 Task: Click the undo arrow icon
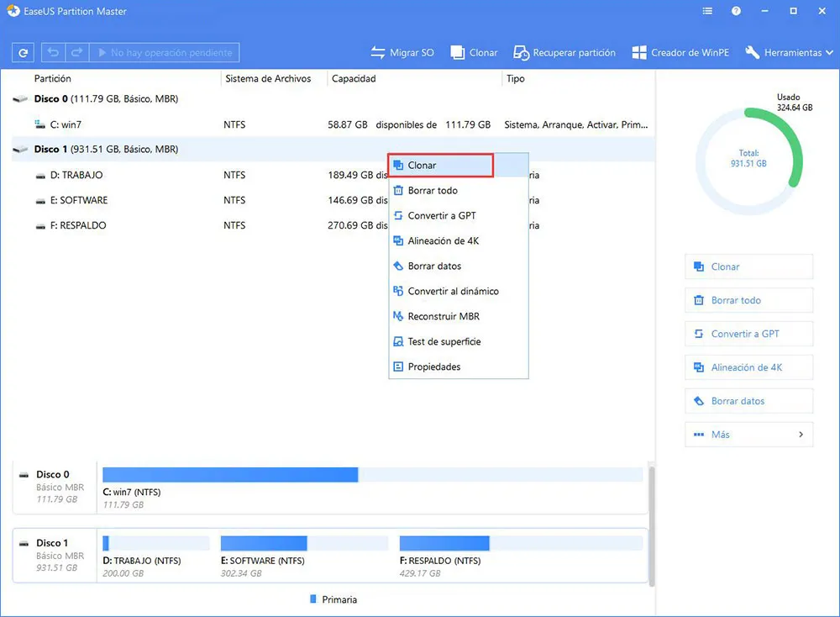point(53,52)
